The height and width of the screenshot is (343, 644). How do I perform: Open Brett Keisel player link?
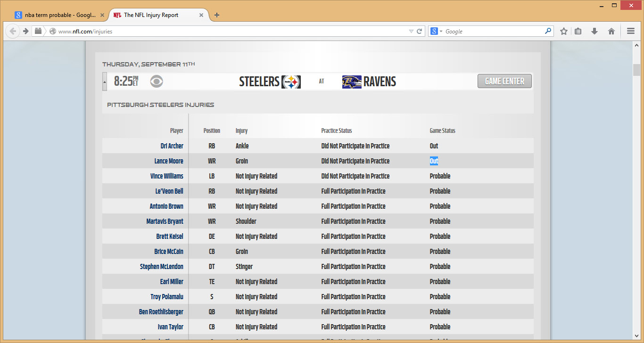pyautogui.click(x=170, y=237)
